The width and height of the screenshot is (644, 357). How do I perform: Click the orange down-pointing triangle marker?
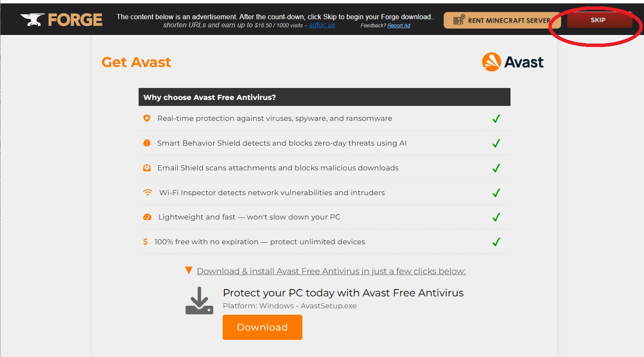(x=189, y=270)
